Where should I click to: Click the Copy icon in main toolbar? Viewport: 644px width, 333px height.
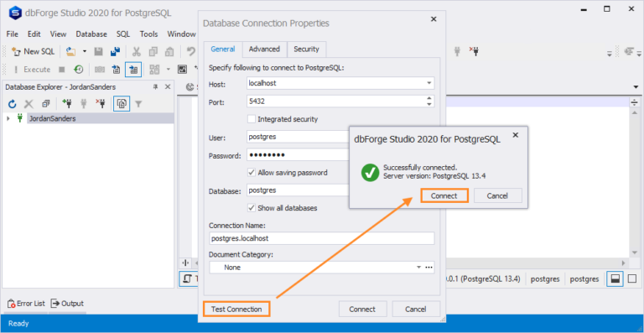point(153,51)
